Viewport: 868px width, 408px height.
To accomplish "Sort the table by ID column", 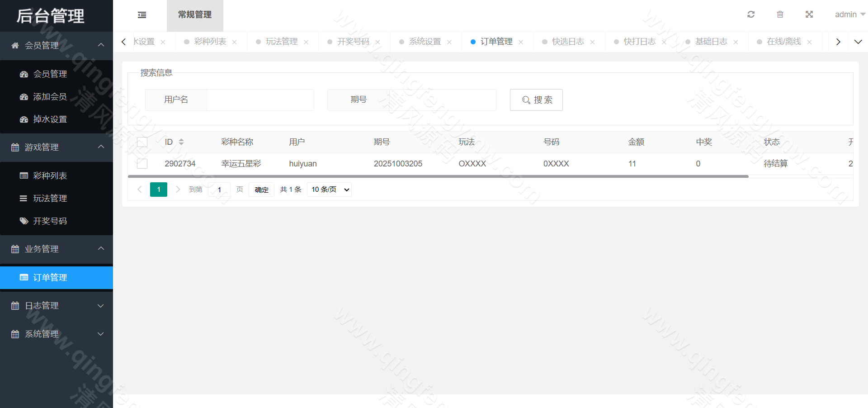I will pyautogui.click(x=181, y=142).
